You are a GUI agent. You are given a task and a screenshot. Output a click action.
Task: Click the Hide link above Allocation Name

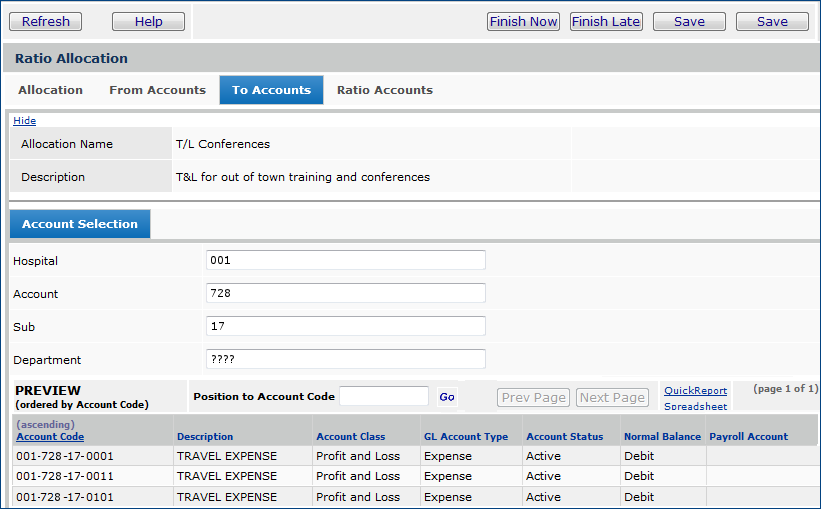(x=24, y=121)
